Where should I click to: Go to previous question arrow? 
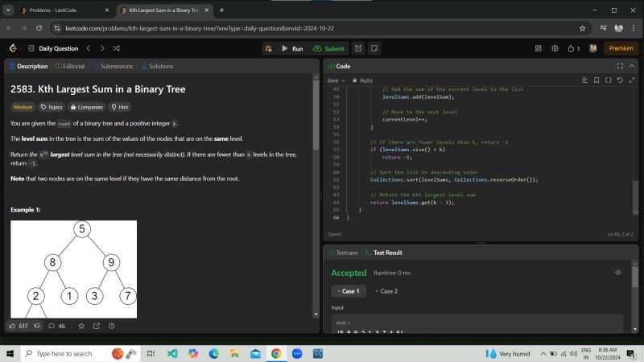point(89,48)
